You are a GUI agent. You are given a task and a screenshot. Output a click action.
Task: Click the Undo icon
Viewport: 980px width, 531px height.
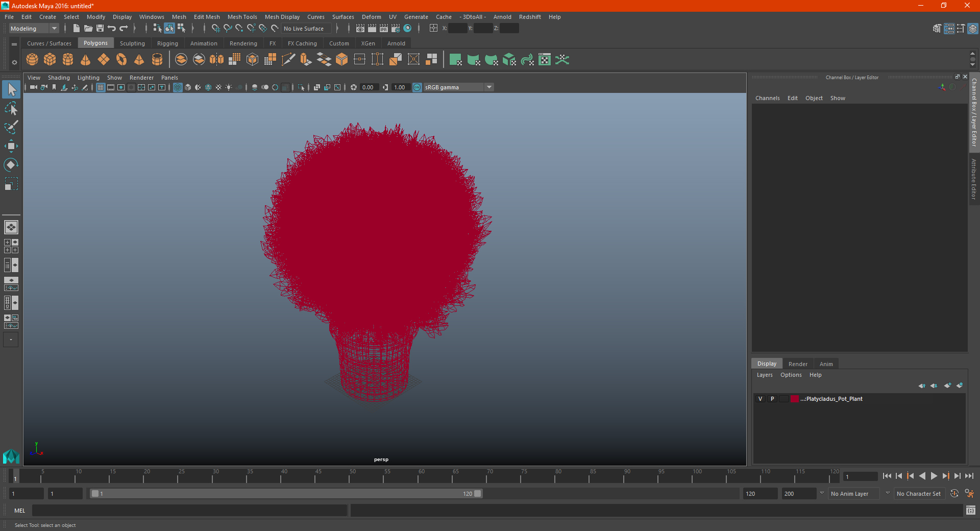pos(112,29)
